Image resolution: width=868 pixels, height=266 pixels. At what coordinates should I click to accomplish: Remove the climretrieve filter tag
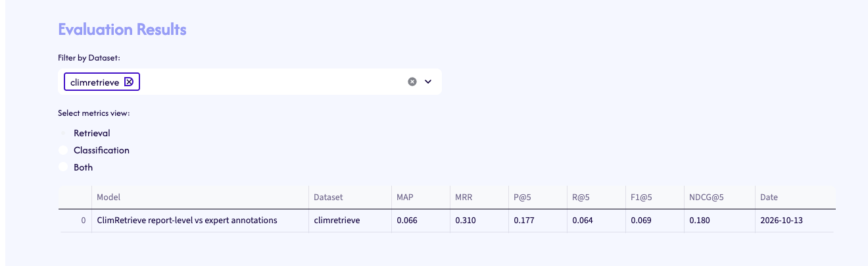(129, 82)
